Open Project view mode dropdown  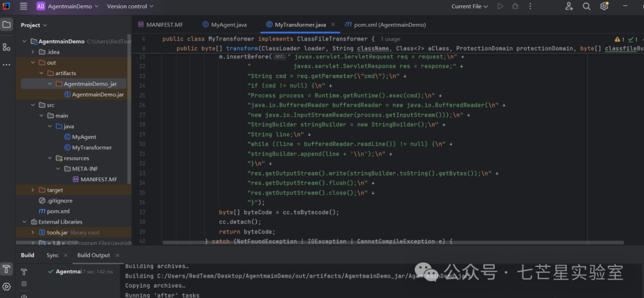coord(33,25)
